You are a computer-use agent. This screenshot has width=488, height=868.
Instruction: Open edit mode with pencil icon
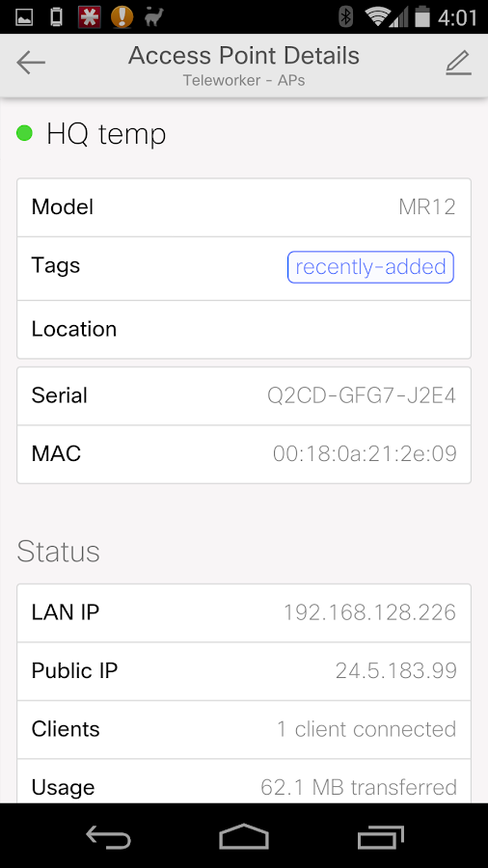[x=459, y=63]
